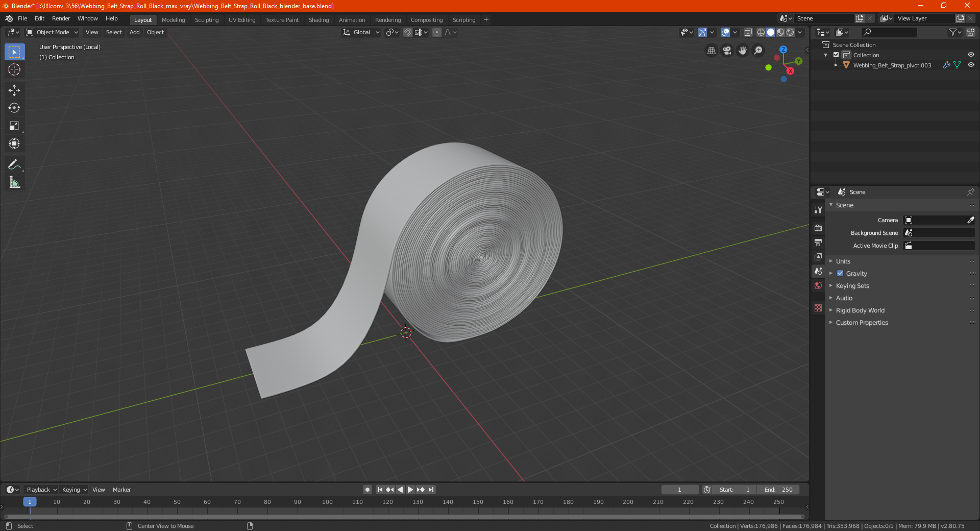Screen dimensions: 980x531
Task: Switch to material preview shading
Action: 780,32
